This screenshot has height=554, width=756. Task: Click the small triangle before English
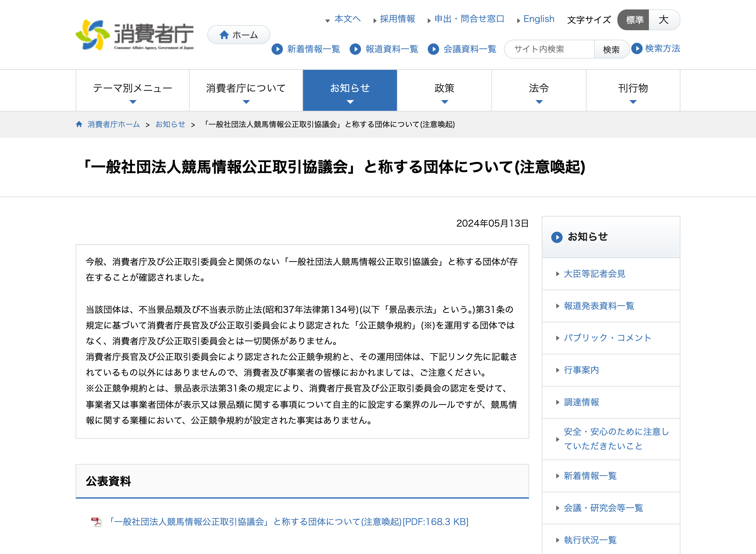(518, 21)
